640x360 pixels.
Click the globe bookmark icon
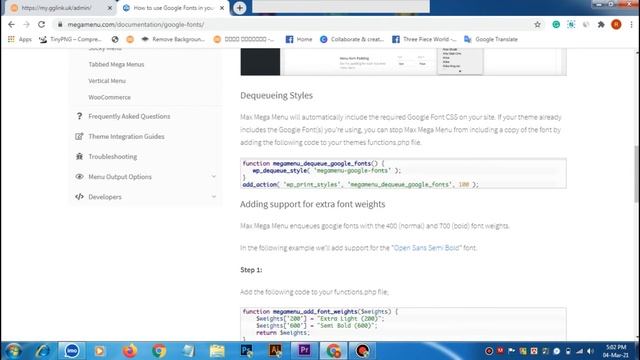coord(115,39)
